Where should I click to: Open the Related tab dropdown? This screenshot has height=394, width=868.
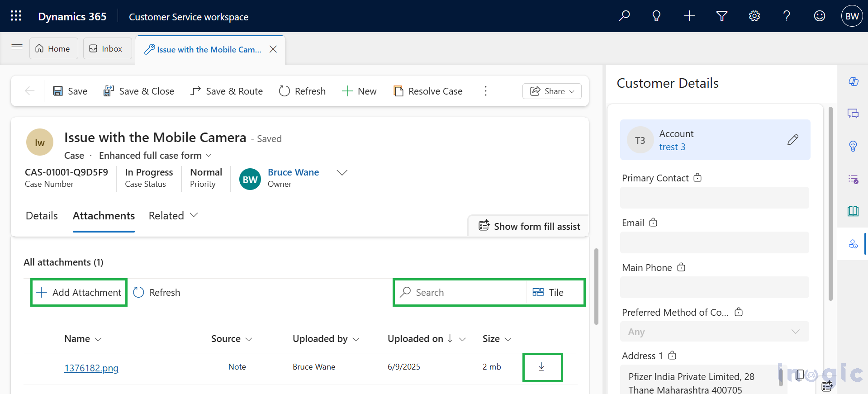tap(173, 216)
